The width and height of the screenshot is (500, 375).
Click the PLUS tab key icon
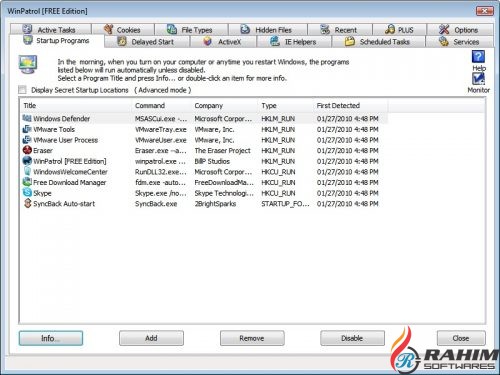click(x=390, y=29)
